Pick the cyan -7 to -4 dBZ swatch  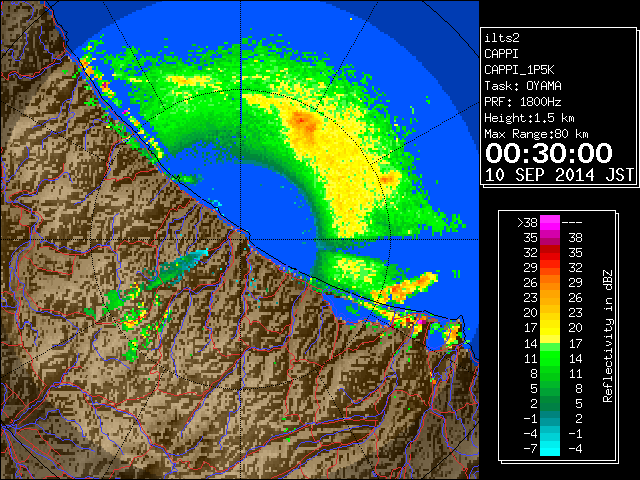pos(550,449)
